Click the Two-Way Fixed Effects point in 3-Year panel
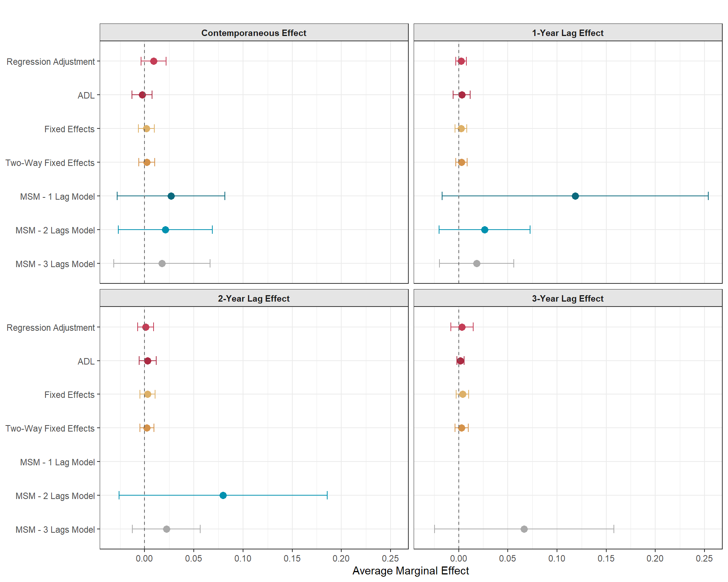 tap(461, 428)
